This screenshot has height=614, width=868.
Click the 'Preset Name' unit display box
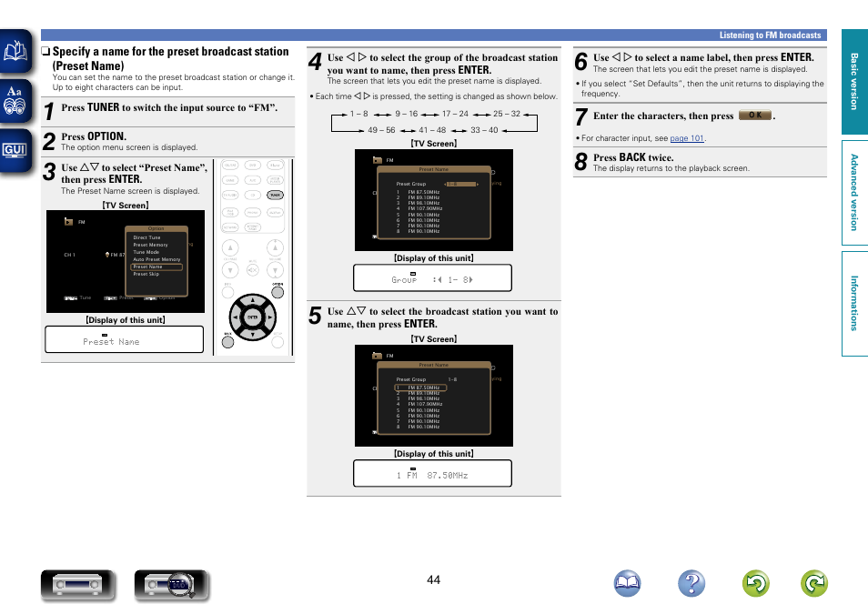click(124, 339)
